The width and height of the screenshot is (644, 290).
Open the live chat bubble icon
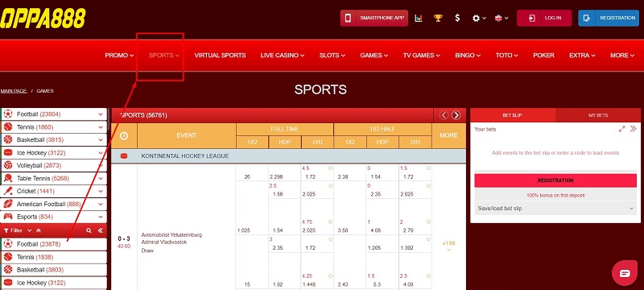(625, 273)
